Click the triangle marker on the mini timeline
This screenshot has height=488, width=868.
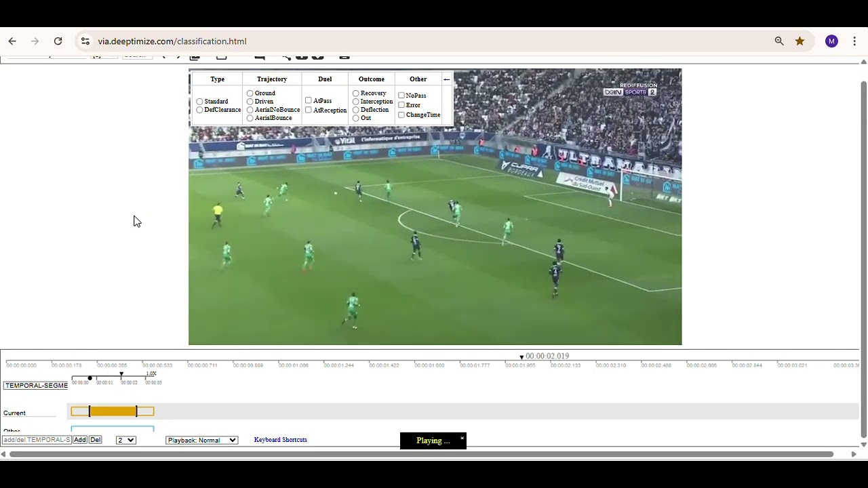121,374
